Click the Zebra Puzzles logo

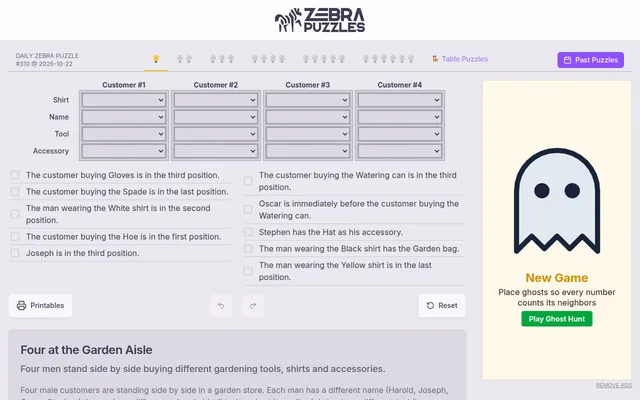(320, 20)
